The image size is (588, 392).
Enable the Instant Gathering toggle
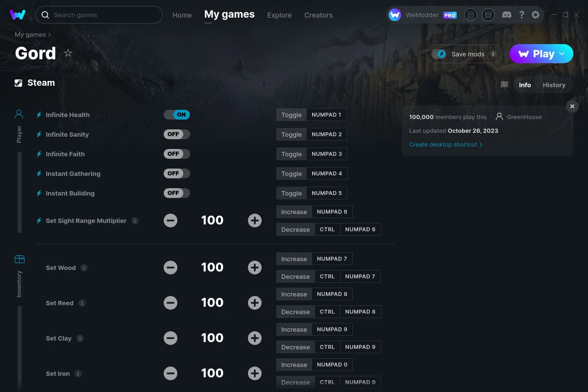coord(177,173)
